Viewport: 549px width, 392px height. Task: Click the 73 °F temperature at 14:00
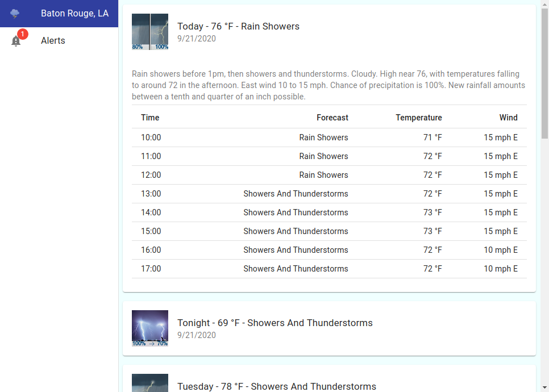click(432, 212)
